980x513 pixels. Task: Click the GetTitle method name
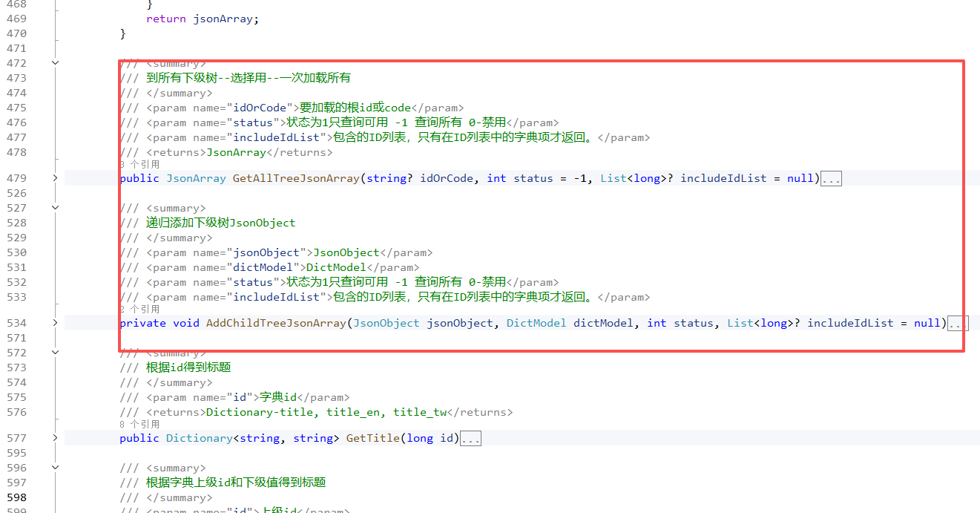tap(372, 438)
